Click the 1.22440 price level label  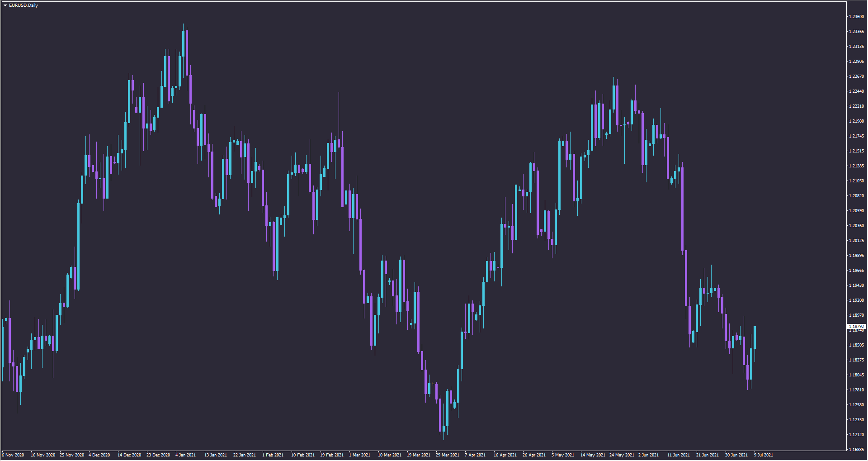pos(856,91)
